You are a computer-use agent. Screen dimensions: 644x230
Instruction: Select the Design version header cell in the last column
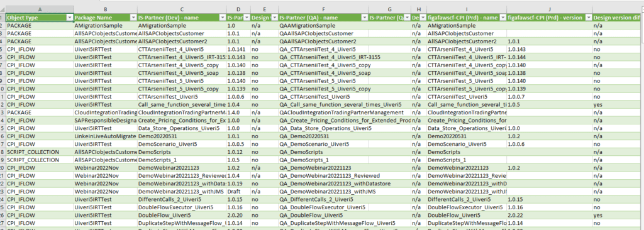pyautogui.click(x=616, y=18)
